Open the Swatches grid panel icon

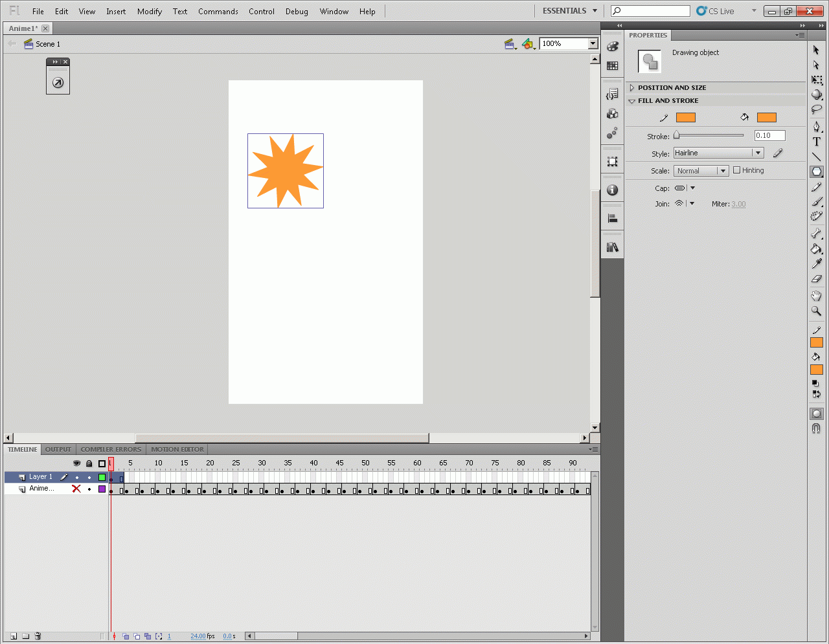point(612,65)
